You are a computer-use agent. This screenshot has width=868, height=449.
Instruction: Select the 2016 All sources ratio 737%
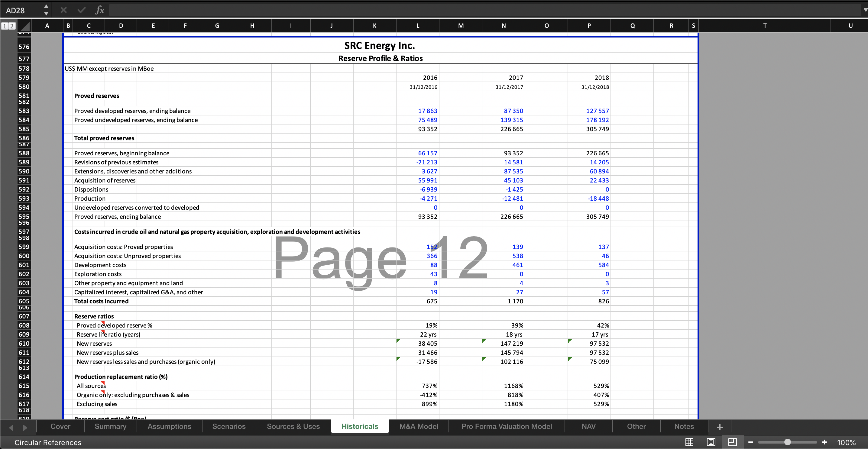[417, 386]
